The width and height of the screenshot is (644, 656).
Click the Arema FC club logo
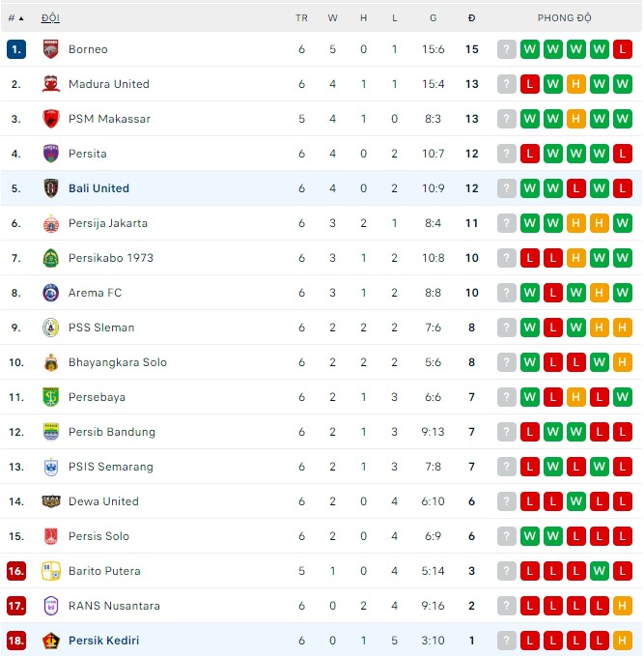coord(51,293)
